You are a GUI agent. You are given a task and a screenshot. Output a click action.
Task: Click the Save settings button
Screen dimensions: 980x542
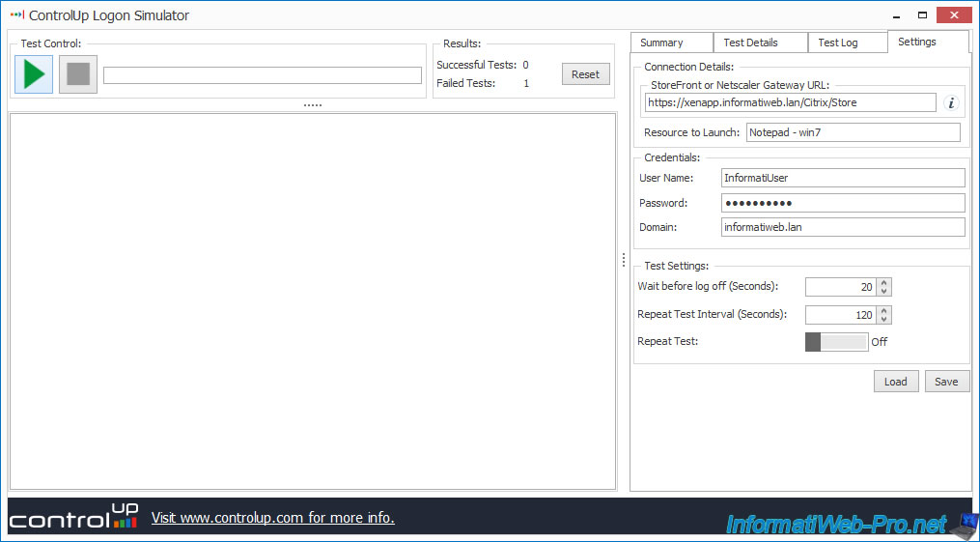coord(946,382)
